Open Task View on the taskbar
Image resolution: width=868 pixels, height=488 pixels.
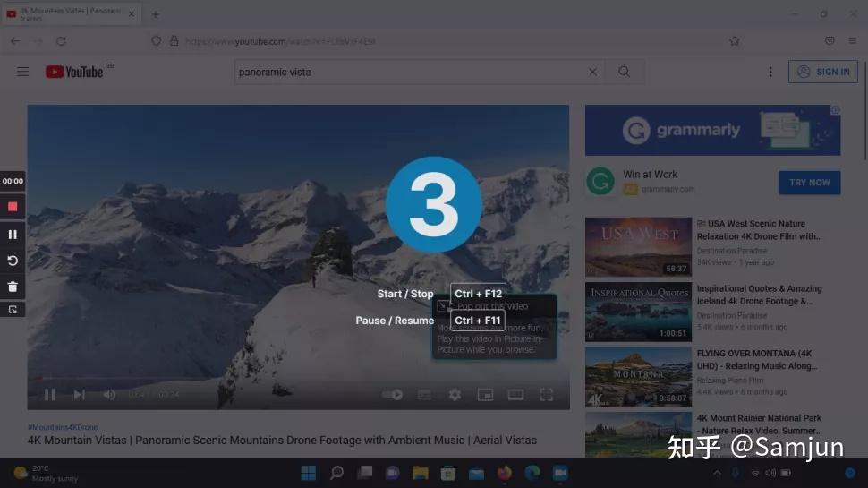[365, 473]
